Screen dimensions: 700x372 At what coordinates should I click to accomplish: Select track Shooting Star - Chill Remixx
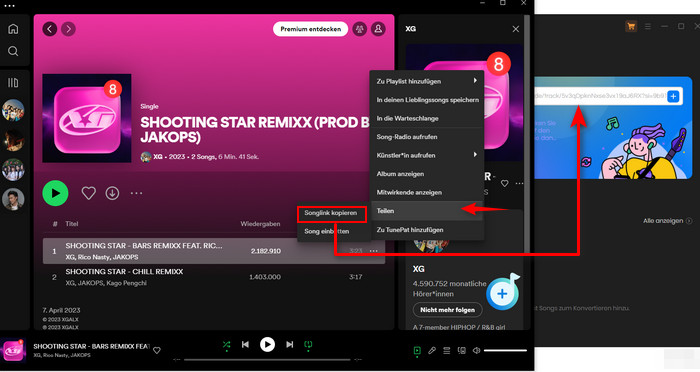[x=214, y=277]
